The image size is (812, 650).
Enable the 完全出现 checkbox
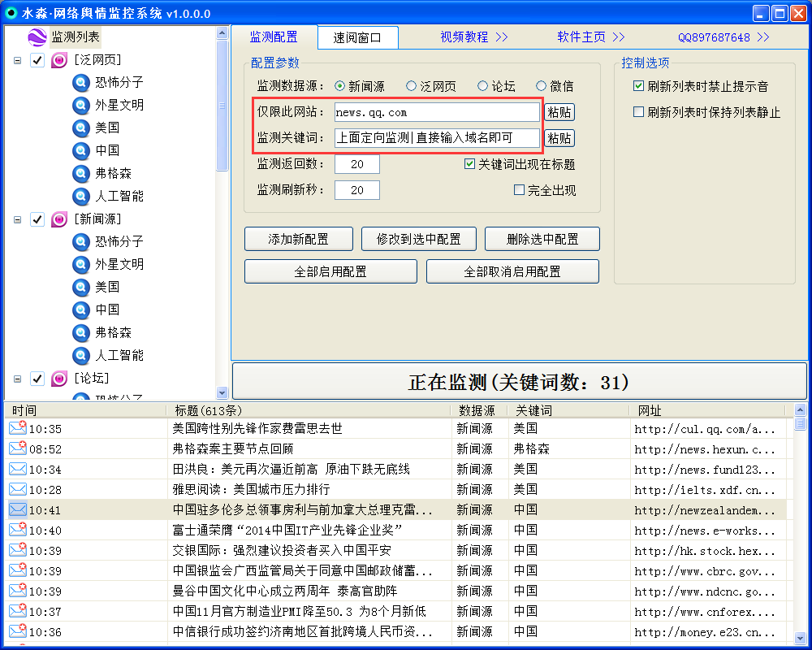click(x=519, y=189)
